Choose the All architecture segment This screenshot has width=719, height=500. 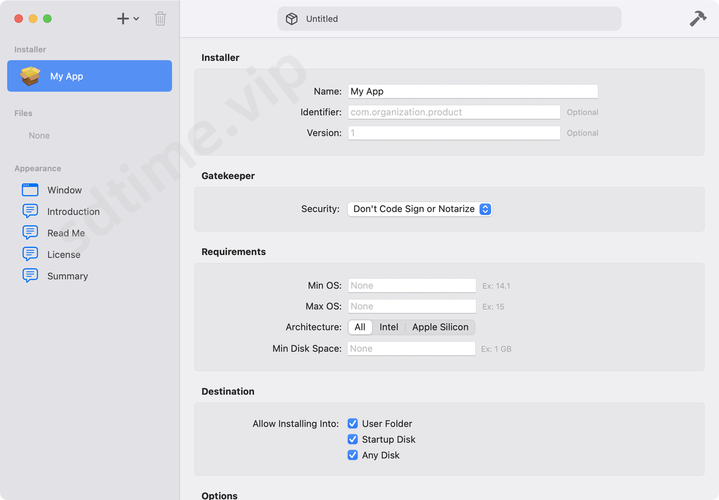pyautogui.click(x=360, y=327)
